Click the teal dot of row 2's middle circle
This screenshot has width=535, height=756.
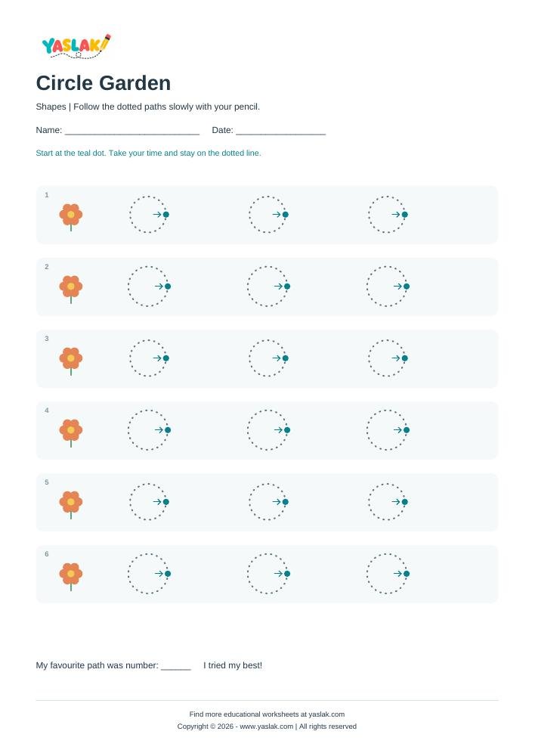[x=287, y=287]
